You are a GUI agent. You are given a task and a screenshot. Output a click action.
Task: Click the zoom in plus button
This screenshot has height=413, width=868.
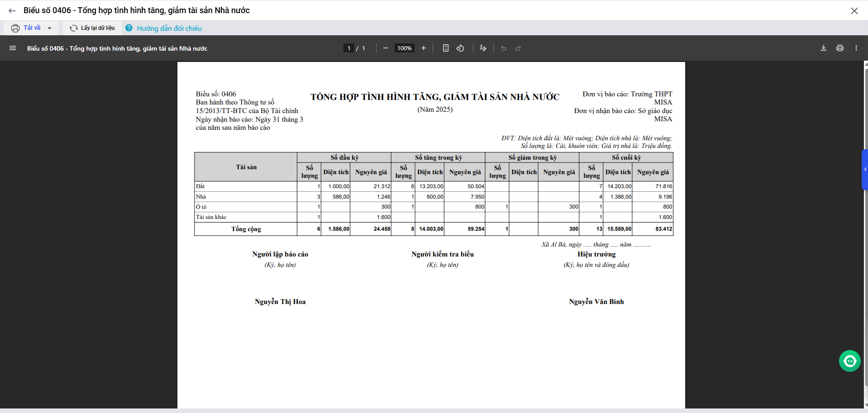424,48
